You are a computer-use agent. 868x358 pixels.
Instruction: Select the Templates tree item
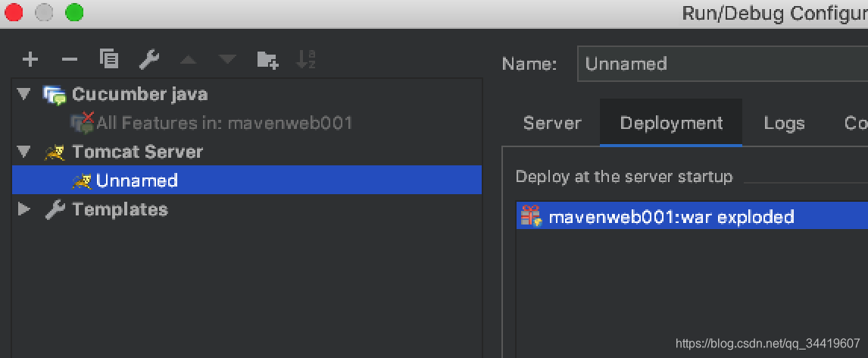(120, 209)
